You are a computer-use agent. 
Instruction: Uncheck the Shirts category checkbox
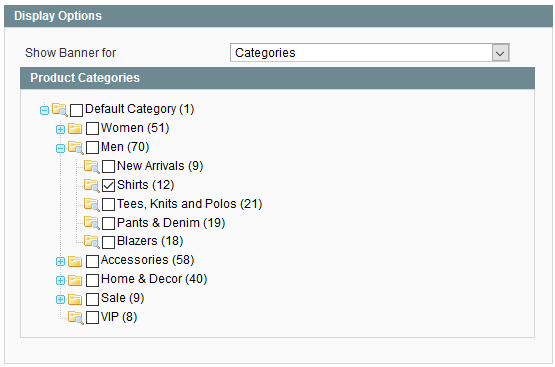[x=108, y=185]
